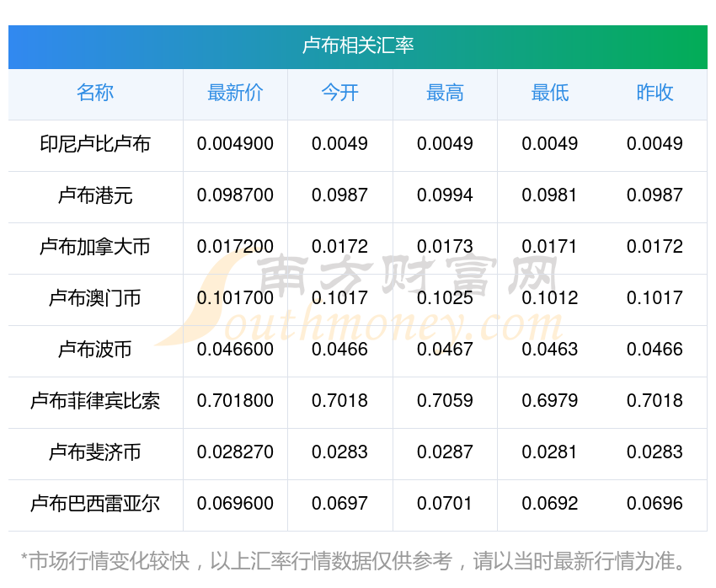Click 卢布加拿大币 highest value 0.0173
The image size is (716, 588).
pos(445,247)
